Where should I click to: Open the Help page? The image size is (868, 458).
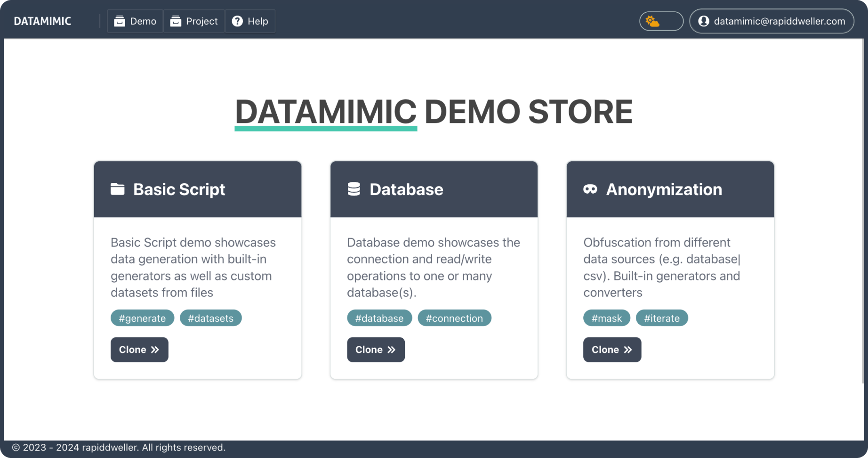249,21
